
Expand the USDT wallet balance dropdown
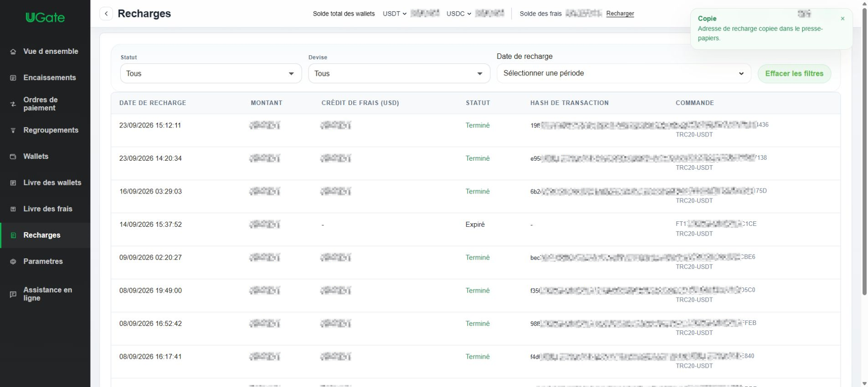pyautogui.click(x=395, y=14)
